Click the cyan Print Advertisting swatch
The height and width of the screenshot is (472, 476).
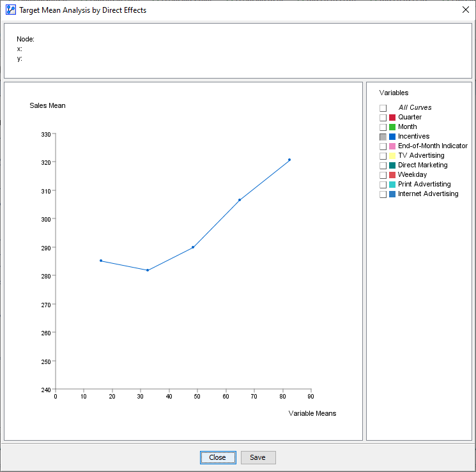pos(392,185)
